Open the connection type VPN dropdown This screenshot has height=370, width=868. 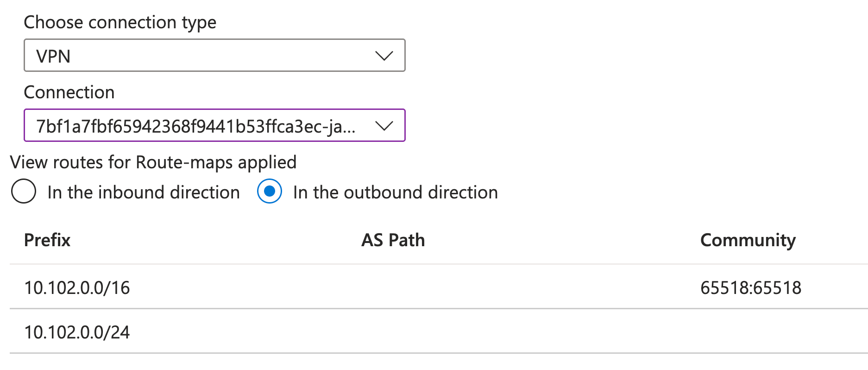[214, 56]
